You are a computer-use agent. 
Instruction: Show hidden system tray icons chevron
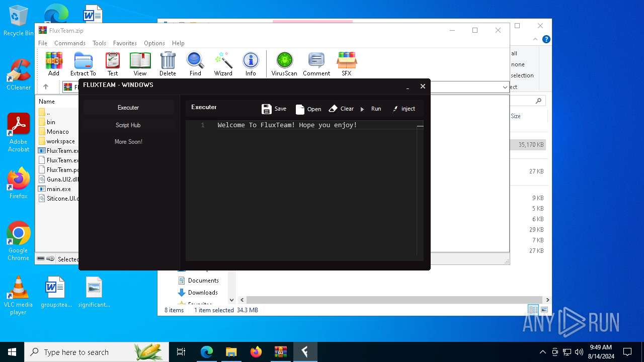542,352
